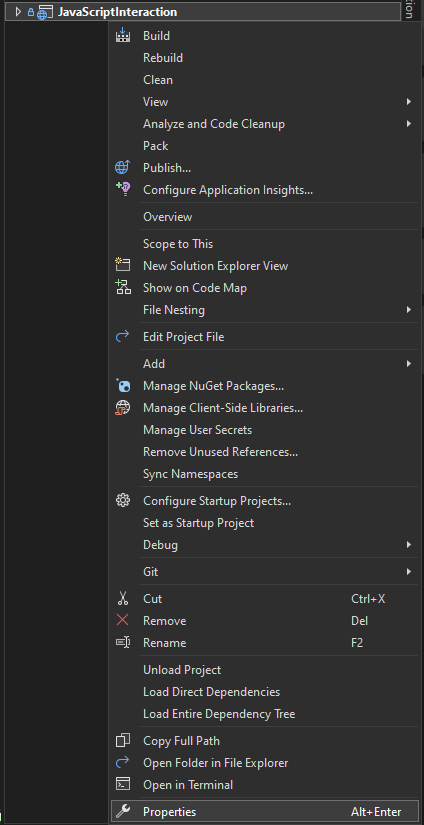Select Build from the context menu

pyautogui.click(x=265, y=36)
